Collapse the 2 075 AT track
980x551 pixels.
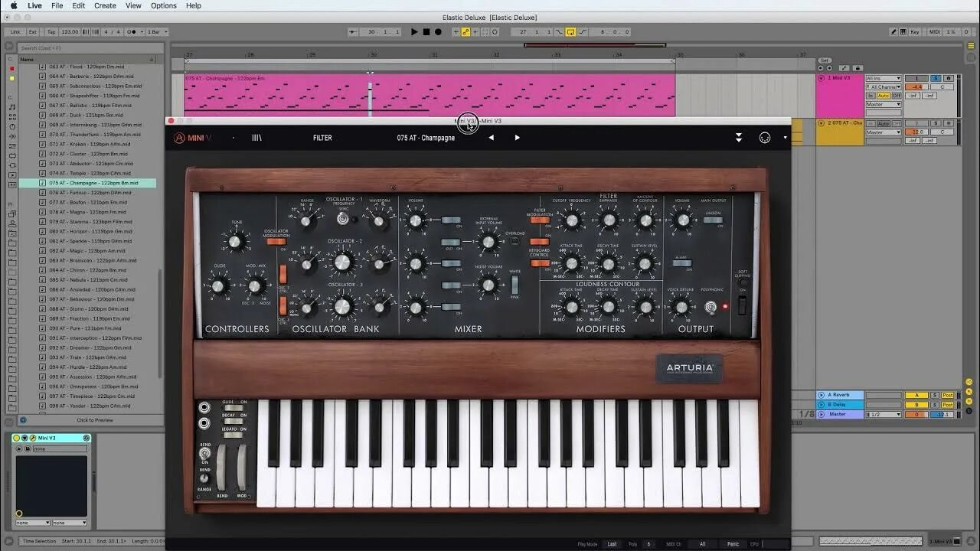(x=822, y=122)
